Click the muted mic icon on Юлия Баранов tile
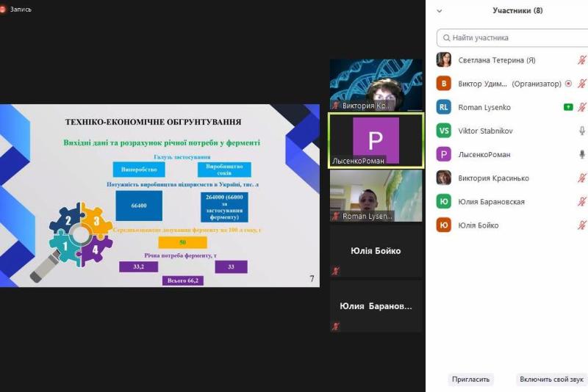The width and height of the screenshot is (588, 392). [336, 326]
